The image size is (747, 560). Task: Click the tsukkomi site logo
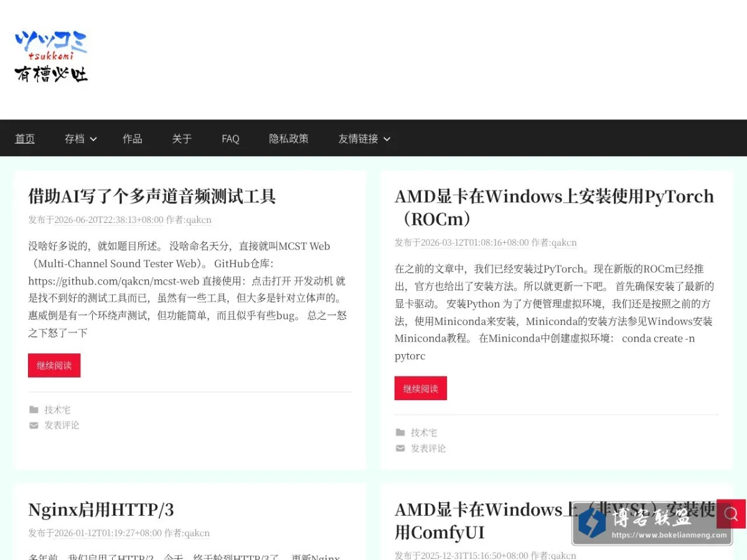tap(51, 57)
